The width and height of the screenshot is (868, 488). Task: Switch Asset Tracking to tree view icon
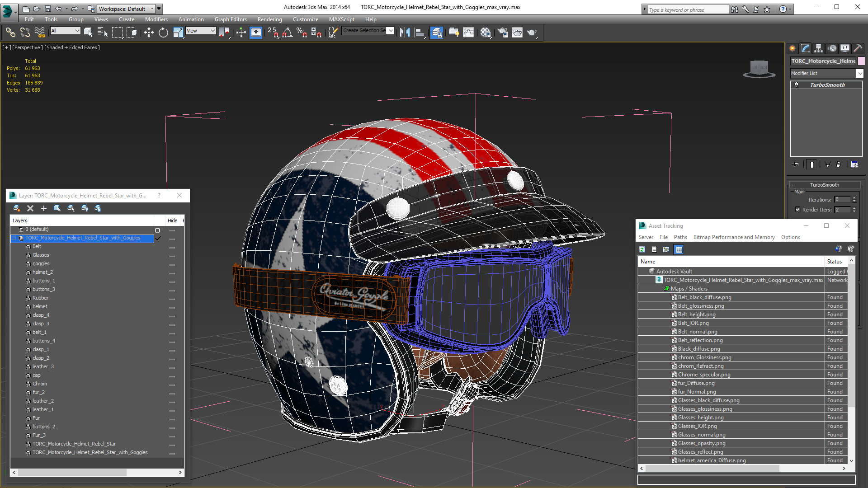pos(666,249)
